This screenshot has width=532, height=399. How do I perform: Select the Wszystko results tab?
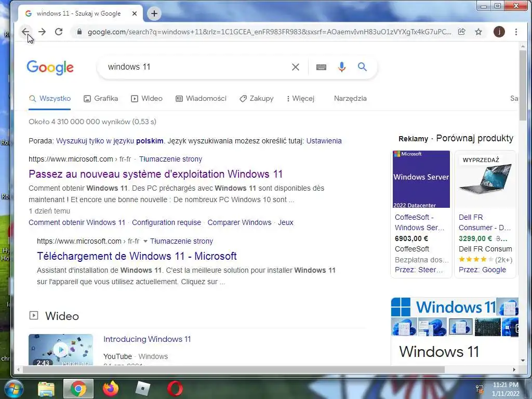pyautogui.click(x=50, y=98)
